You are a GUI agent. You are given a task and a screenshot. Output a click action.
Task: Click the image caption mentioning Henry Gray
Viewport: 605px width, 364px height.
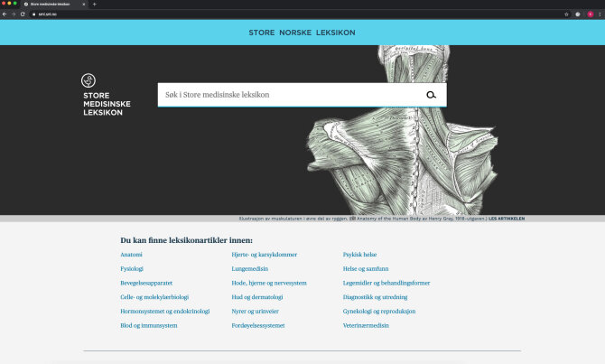click(363, 219)
